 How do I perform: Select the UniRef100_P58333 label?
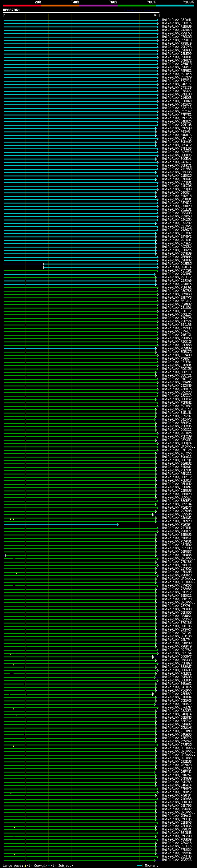[x=176, y=660]
